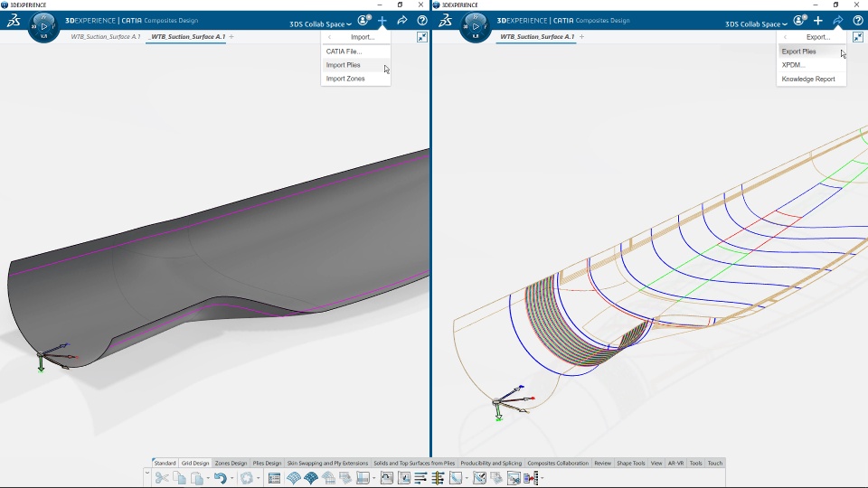Click the Cut scissors icon in bottom toolbar
The image size is (868, 488).
click(x=162, y=477)
